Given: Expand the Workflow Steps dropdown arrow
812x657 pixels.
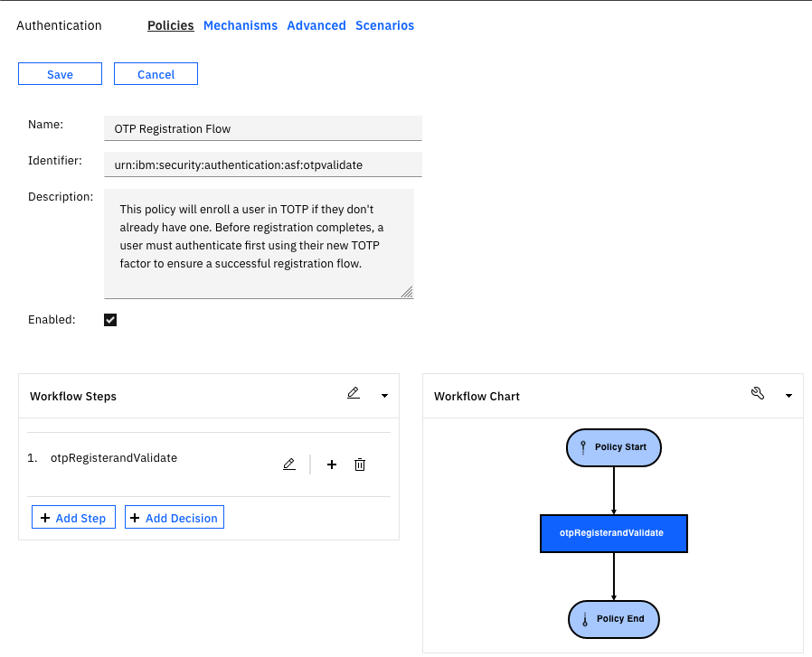Looking at the screenshot, I should pos(384,396).
